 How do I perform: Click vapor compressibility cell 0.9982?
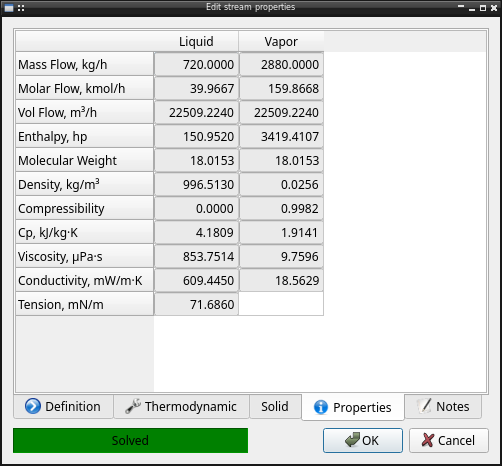pos(281,208)
